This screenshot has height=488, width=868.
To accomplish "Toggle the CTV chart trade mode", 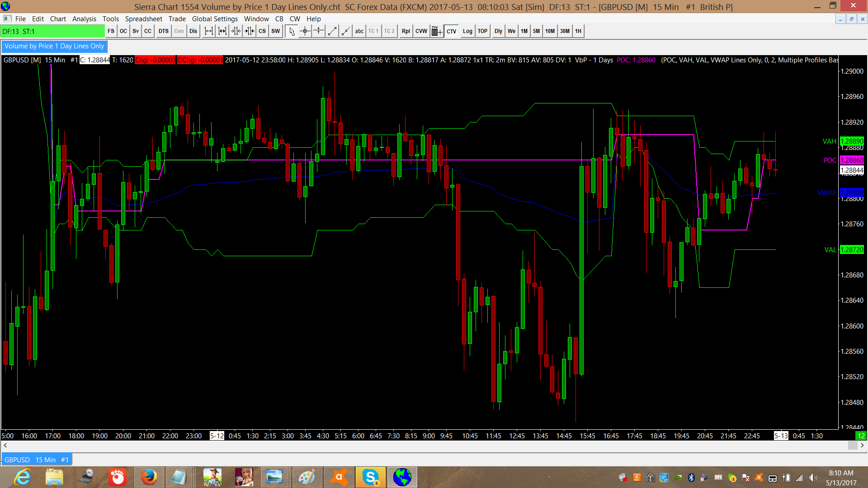I will pos(451,31).
